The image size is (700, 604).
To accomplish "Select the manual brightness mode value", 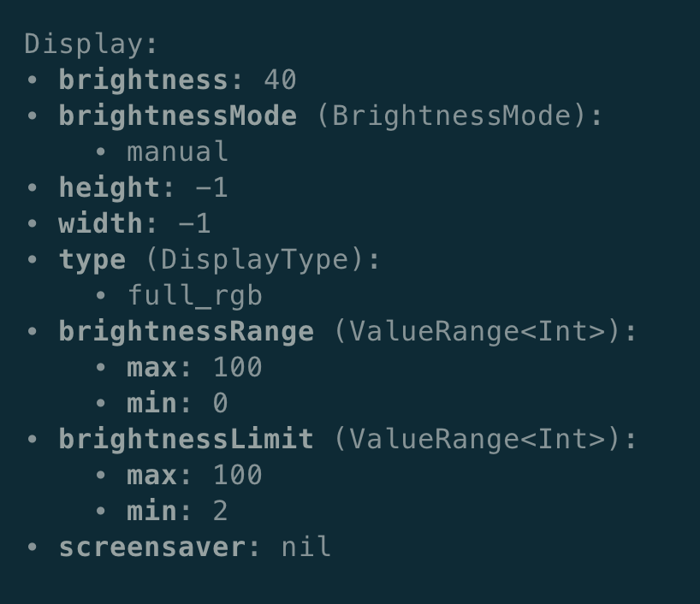I will click(177, 151).
